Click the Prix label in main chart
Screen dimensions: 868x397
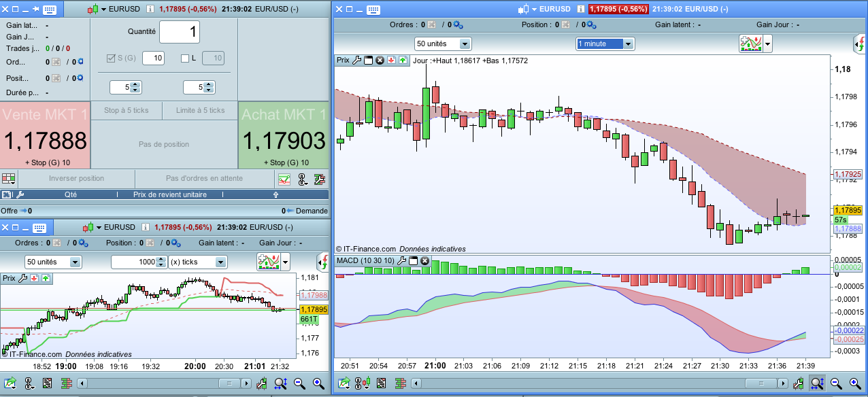344,61
